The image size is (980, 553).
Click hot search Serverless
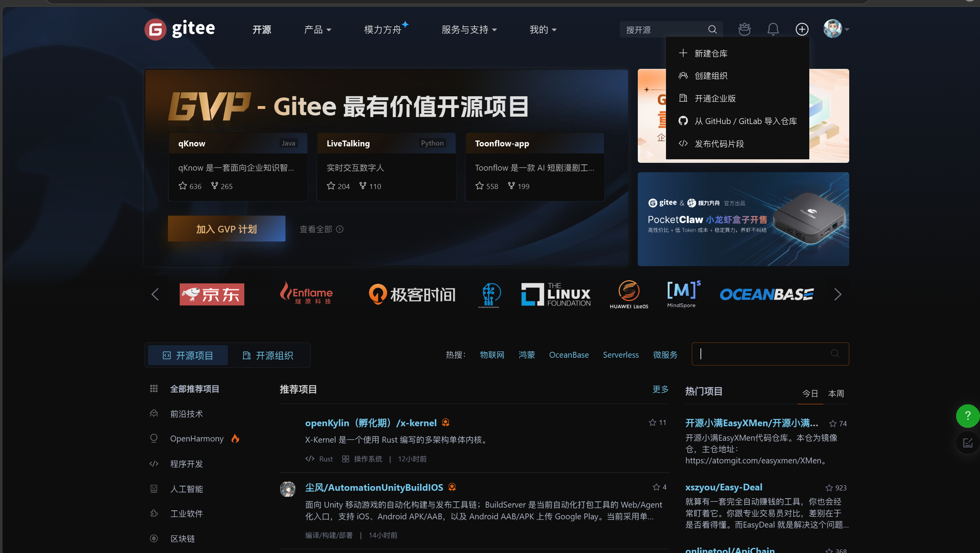click(621, 355)
